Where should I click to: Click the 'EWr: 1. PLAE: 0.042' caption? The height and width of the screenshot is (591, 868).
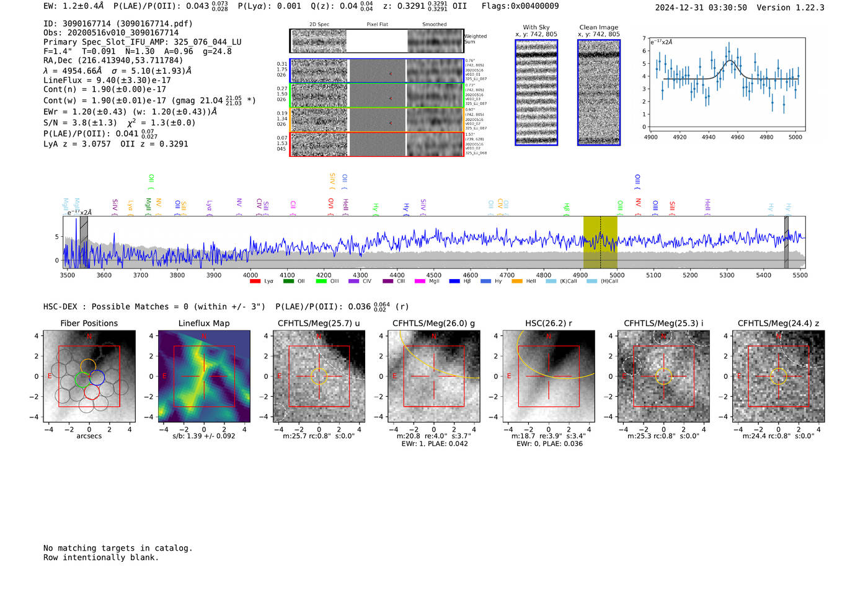(x=434, y=444)
